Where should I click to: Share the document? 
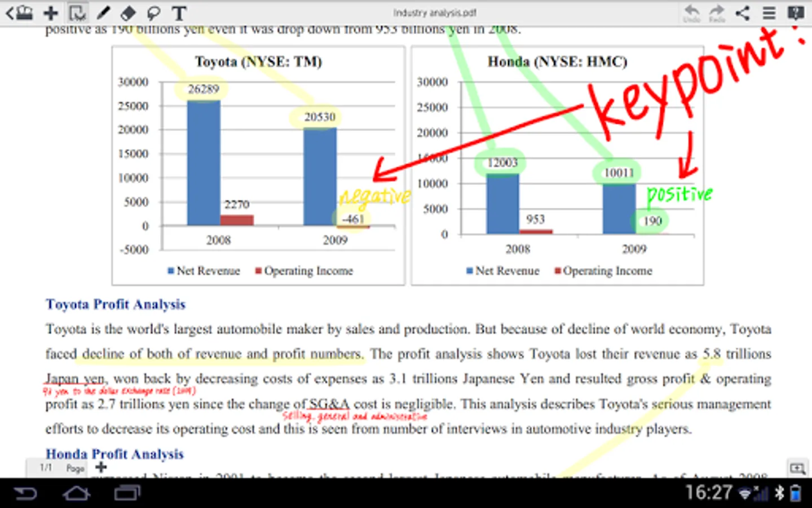tap(743, 12)
